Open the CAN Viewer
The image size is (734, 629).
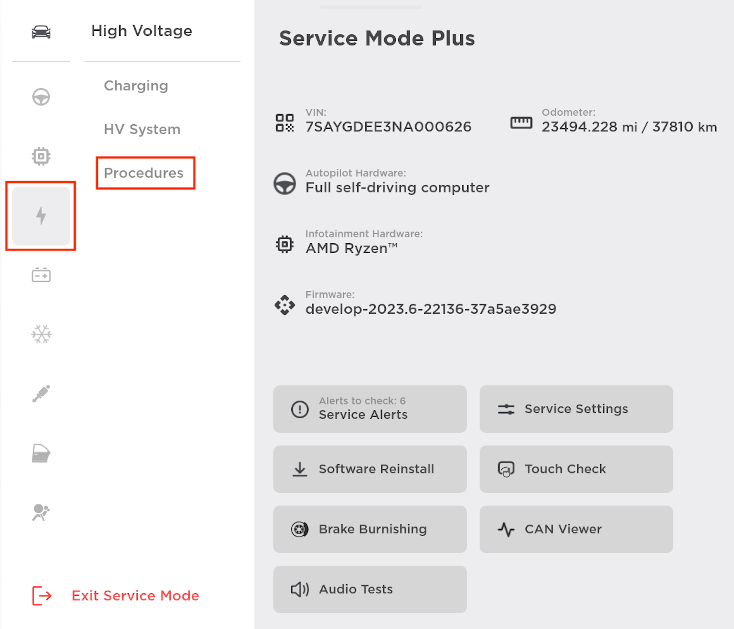coord(576,529)
